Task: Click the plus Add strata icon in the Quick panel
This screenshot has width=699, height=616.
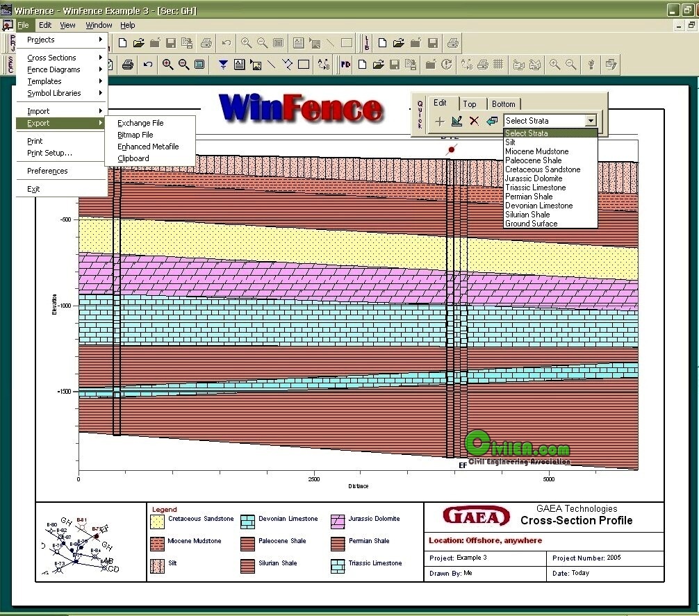Action: (440, 121)
